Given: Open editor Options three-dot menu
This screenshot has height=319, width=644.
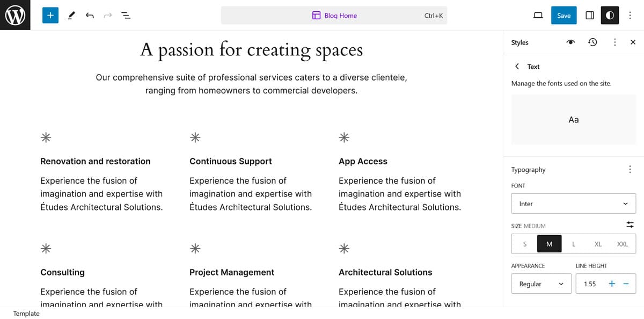Looking at the screenshot, I should pyautogui.click(x=630, y=16).
